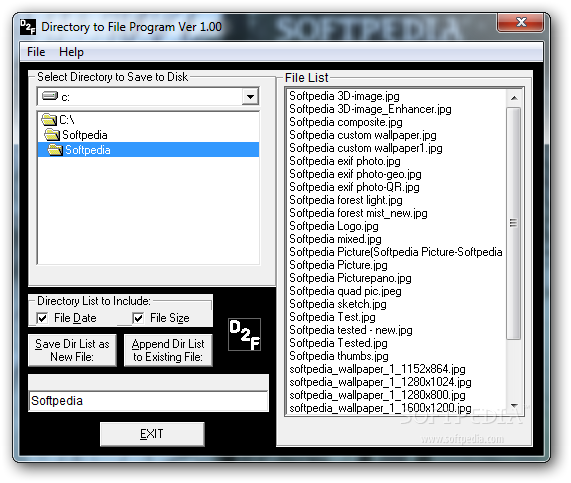571x483 pixels.
Task: Click the file list vertical scrollbar thumb
Action: [514, 223]
